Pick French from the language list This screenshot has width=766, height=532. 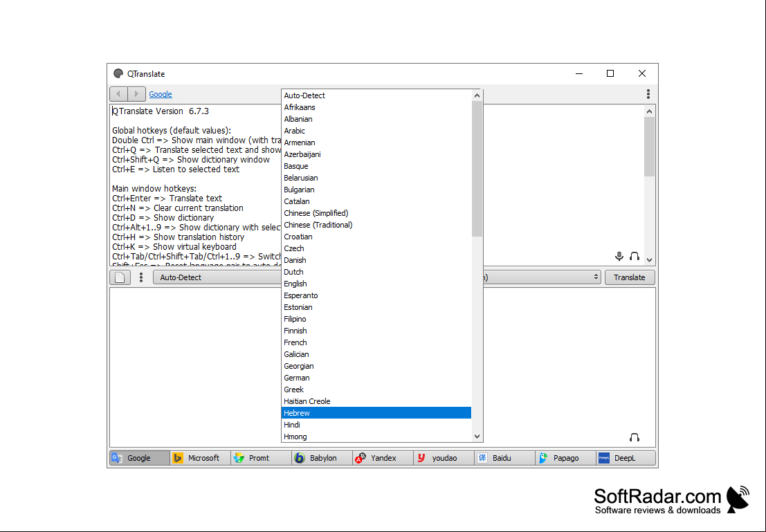[x=376, y=342]
